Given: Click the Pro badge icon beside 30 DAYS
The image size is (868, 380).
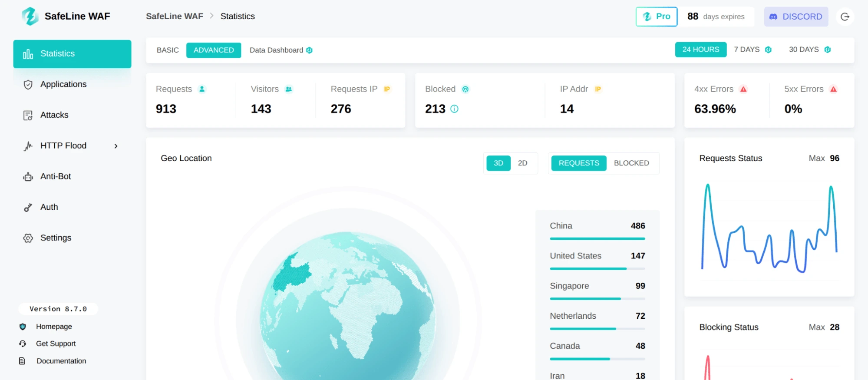Looking at the screenshot, I should tap(828, 50).
